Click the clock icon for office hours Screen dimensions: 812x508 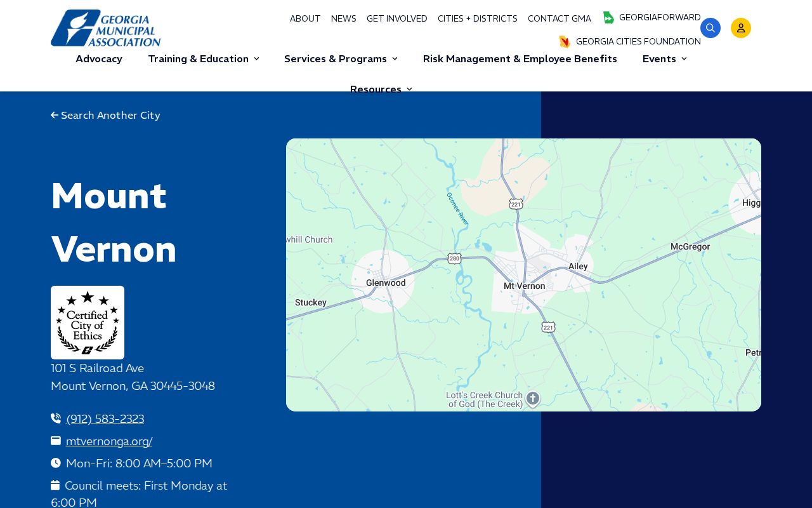[x=56, y=463]
